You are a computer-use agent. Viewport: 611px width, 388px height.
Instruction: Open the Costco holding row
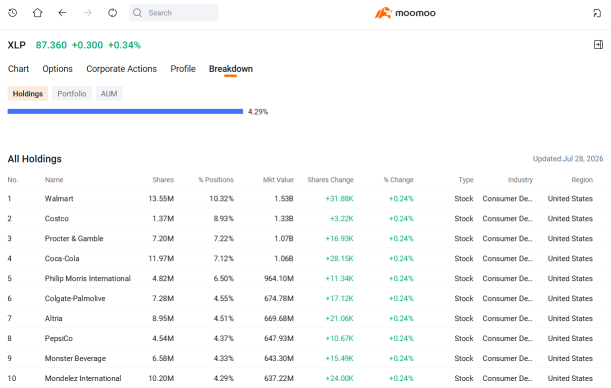305,219
